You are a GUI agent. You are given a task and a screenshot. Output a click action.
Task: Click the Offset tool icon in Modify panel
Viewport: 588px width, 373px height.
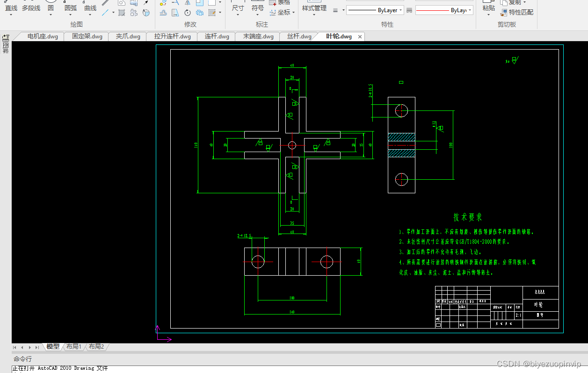[x=163, y=13]
